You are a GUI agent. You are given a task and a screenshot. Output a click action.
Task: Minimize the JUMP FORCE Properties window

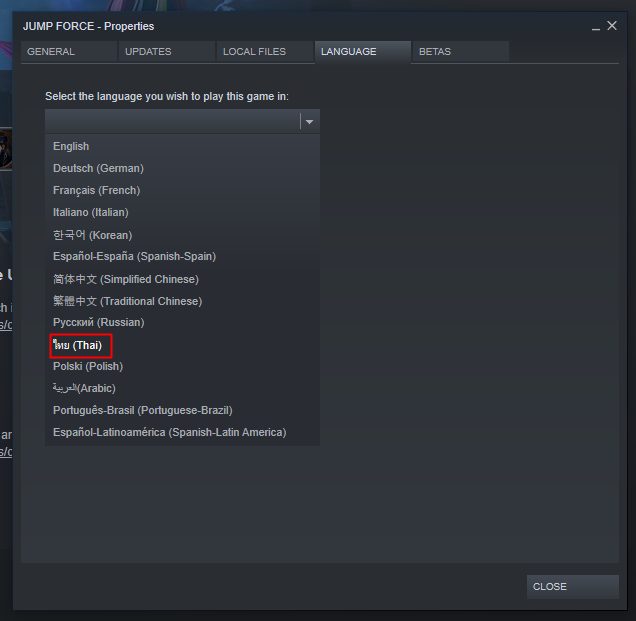point(595,27)
